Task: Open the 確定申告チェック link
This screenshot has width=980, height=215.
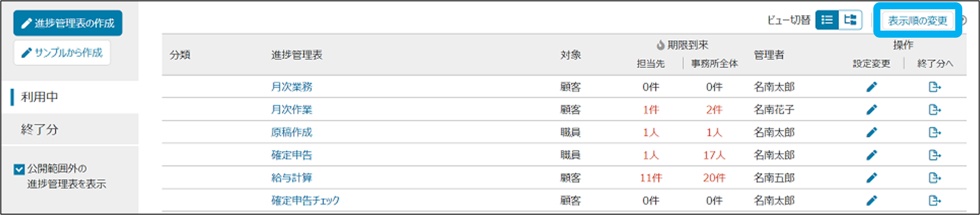Action: pyautogui.click(x=305, y=200)
